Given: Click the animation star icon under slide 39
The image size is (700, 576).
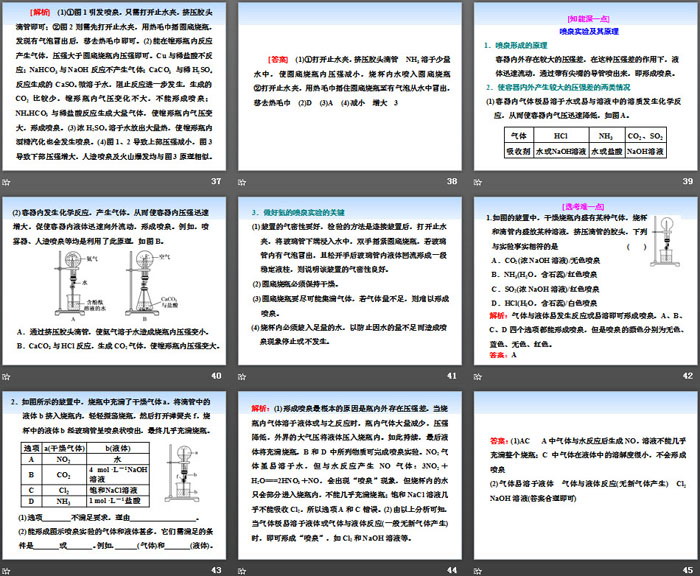Looking at the screenshot, I should (479, 182).
